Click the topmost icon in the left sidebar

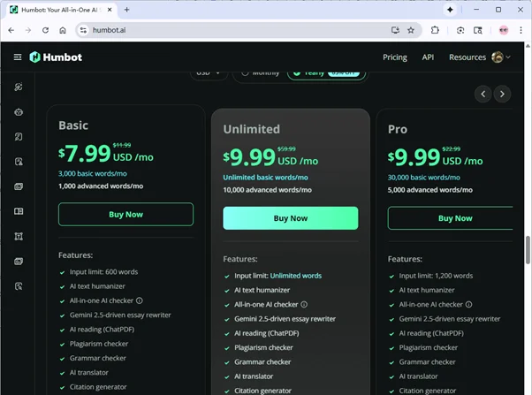click(x=19, y=87)
